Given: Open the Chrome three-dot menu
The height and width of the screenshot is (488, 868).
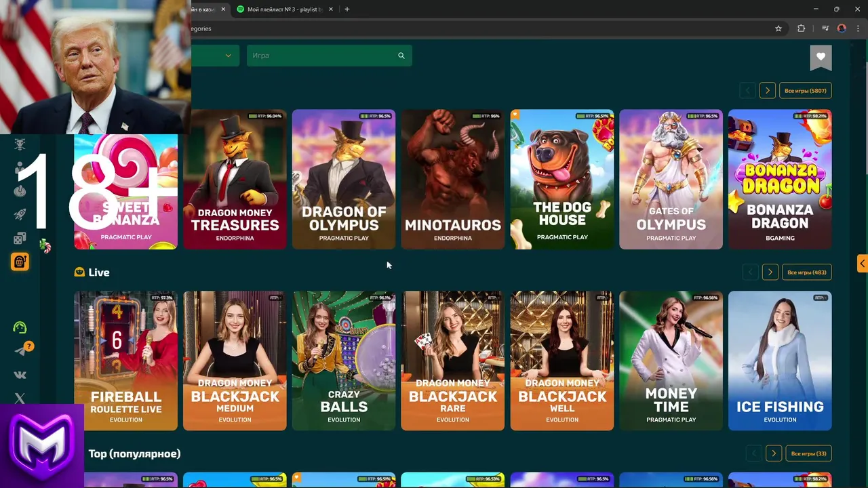Looking at the screenshot, I should tap(857, 28).
